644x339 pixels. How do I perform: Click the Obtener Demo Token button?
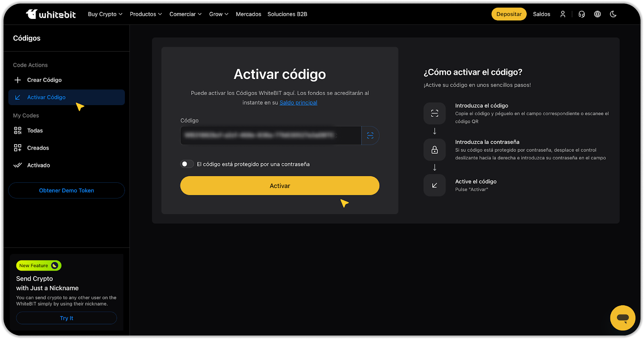coord(66,190)
